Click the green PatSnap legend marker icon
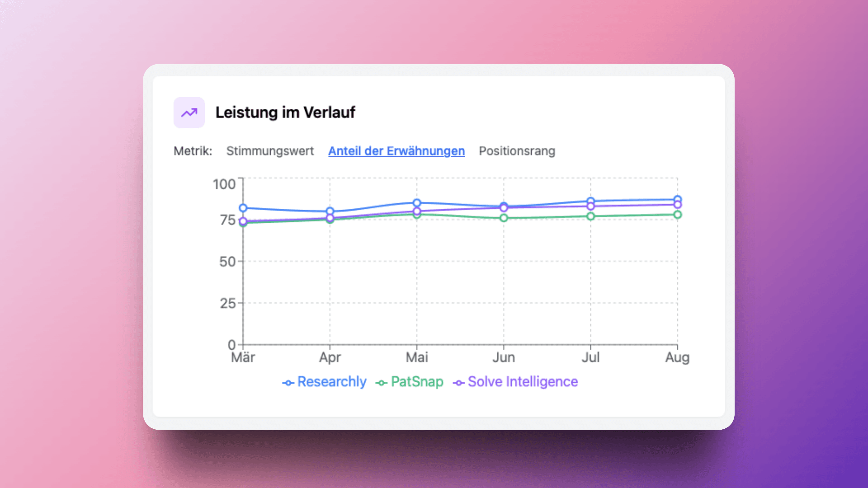Image resolution: width=868 pixels, height=488 pixels. pos(382,383)
